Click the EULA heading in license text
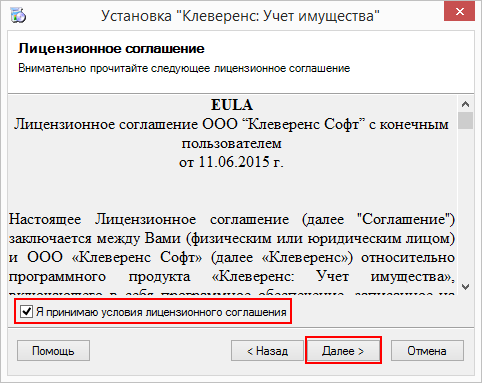The image size is (482, 383). 232,105
